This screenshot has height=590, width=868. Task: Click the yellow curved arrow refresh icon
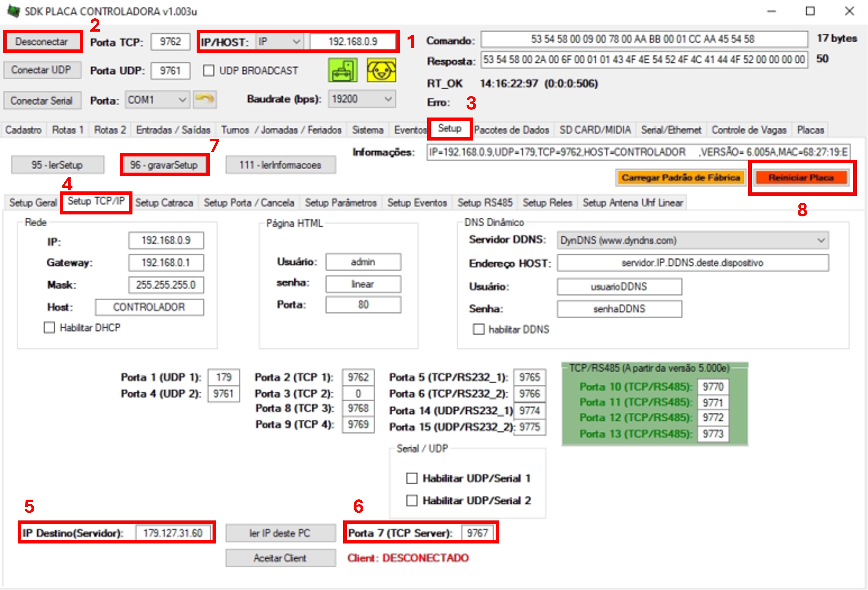tap(205, 100)
